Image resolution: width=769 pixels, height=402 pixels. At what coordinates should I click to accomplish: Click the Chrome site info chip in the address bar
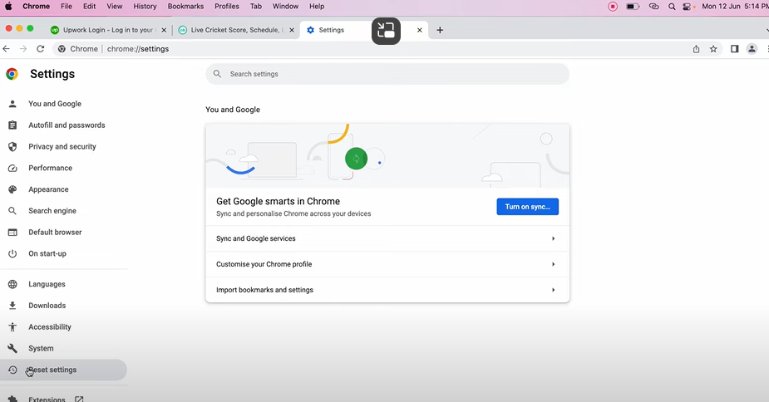78,49
